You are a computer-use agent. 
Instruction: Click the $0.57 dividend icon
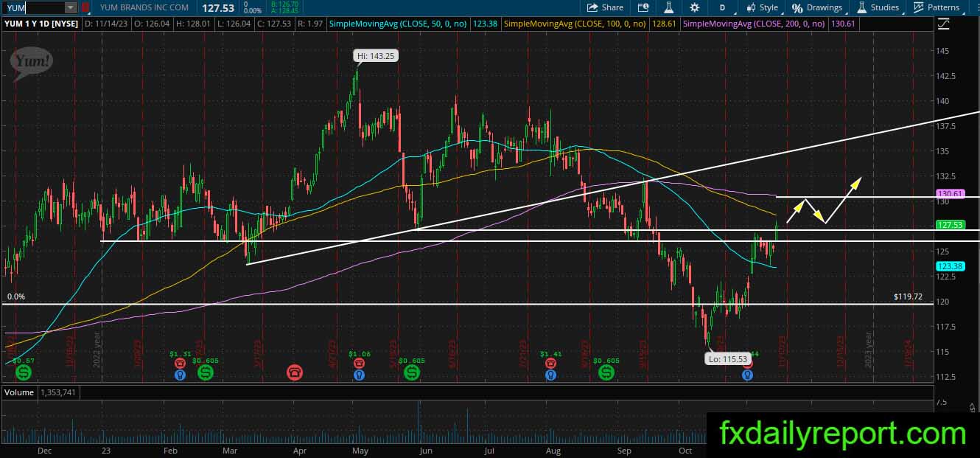(24, 374)
